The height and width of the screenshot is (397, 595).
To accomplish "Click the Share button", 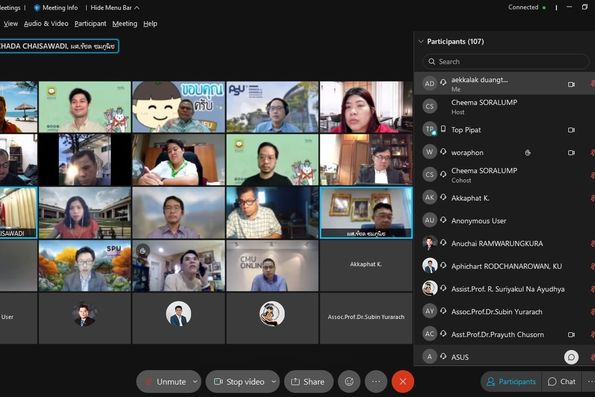I will pyautogui.click(x=309, y=381).
